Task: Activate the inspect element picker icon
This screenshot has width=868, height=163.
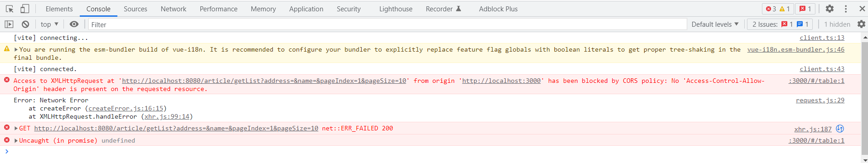Action: pyautogui.click(x=10, y=9)
